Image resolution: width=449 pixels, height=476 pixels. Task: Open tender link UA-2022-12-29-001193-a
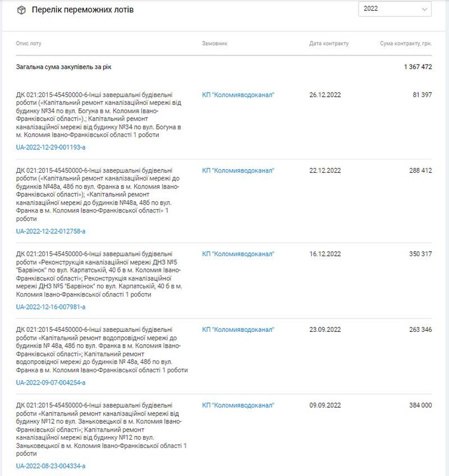[51, 147]
